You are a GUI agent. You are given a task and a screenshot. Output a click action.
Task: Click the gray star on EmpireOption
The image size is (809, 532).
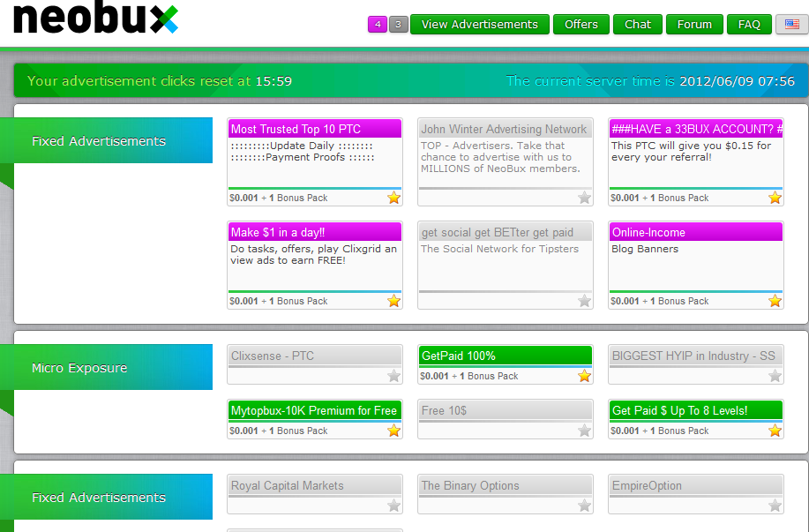coord(775,506)
